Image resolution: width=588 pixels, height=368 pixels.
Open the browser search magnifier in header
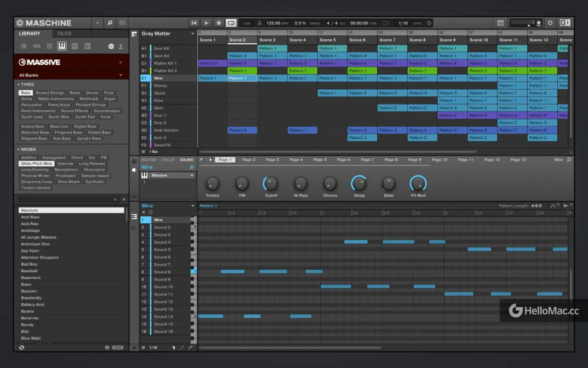click(110, 23)
